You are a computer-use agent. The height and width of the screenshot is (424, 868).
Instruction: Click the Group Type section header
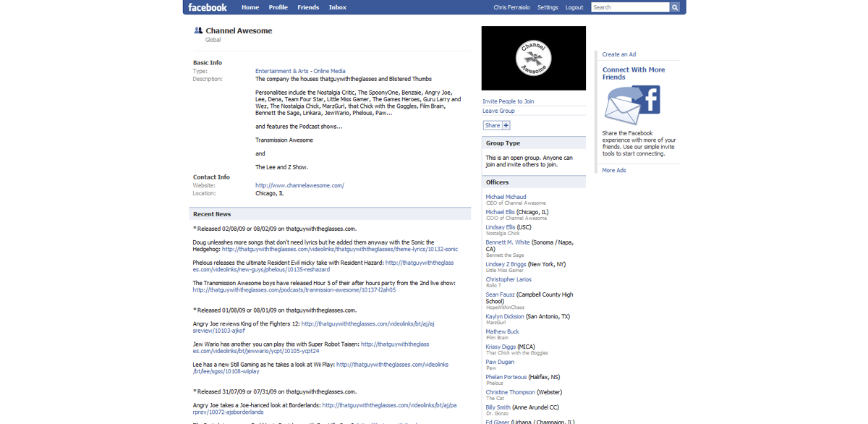(x=534, y=143)
